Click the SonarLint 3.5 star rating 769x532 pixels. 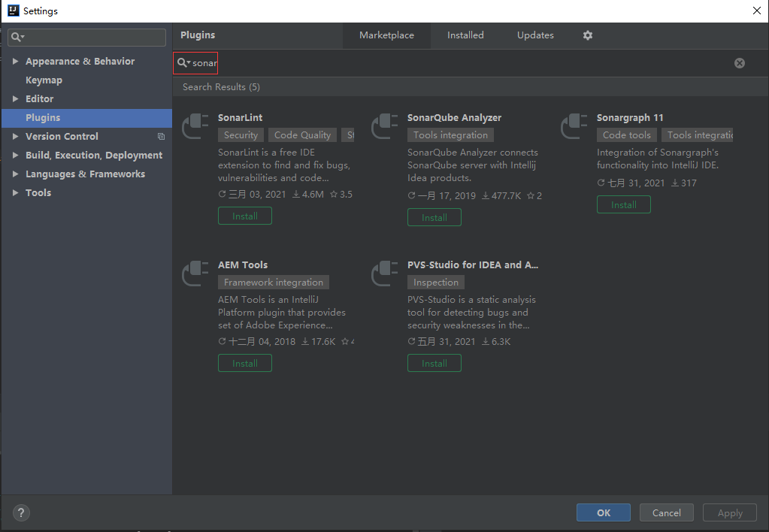pos(341,194)
